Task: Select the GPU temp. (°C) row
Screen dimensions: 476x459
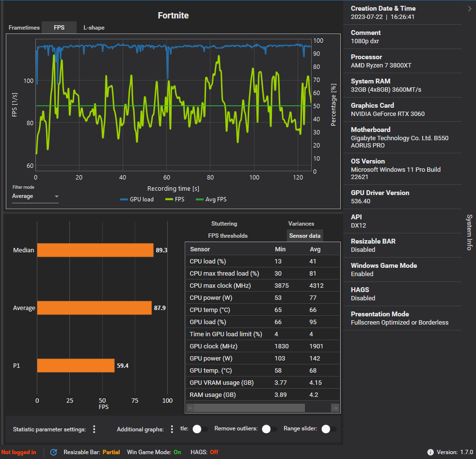Action: point(263,371)
